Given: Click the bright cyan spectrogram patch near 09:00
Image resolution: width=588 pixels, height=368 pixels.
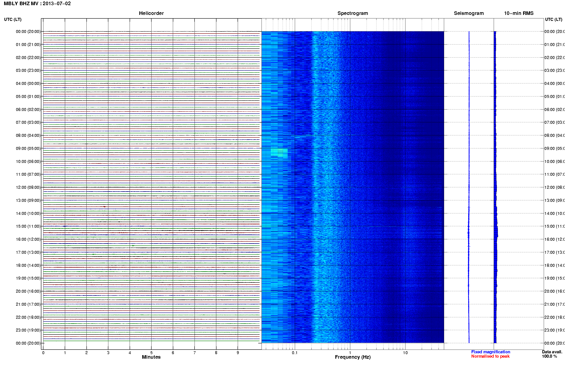Looking at the screenshot, I should coord(279,154).
